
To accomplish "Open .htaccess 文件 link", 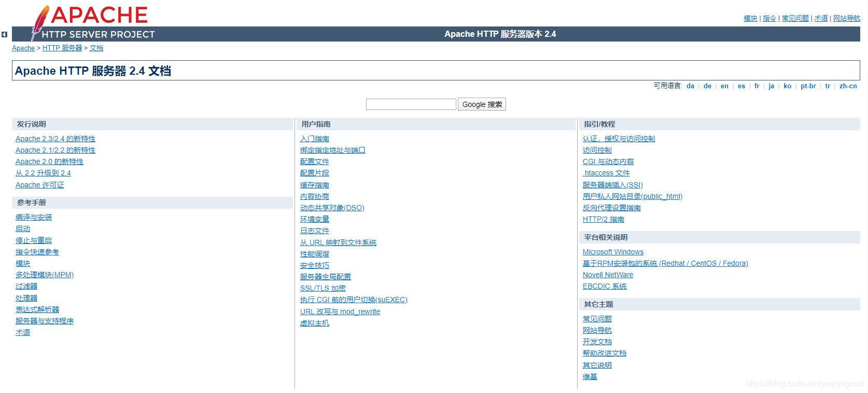I will coord(607,173).
